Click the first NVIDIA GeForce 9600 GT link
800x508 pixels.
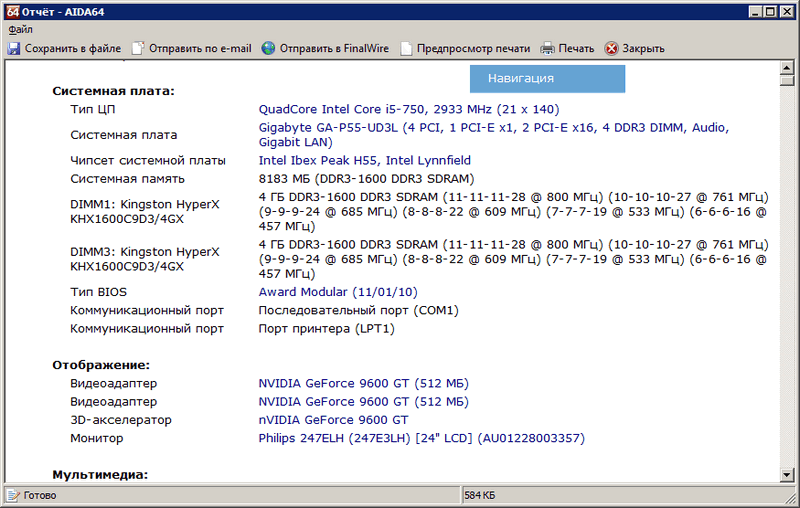(x=363, y=383)
